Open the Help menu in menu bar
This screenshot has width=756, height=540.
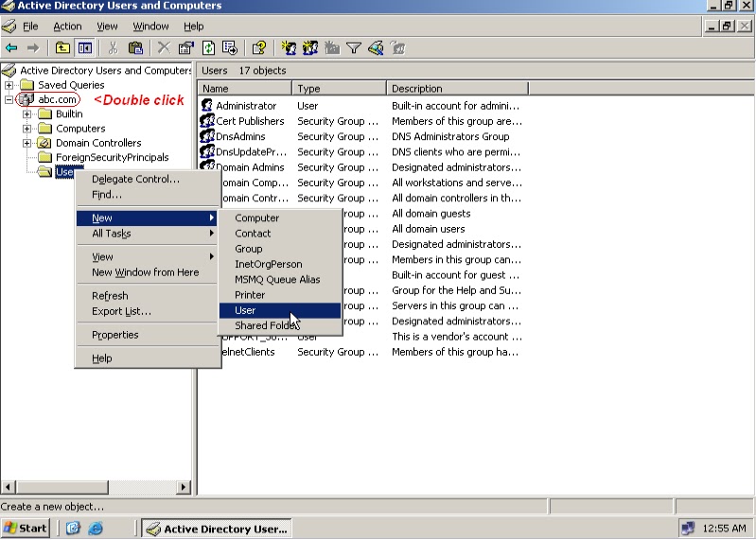pyautogui.click(x=193, y=26)
